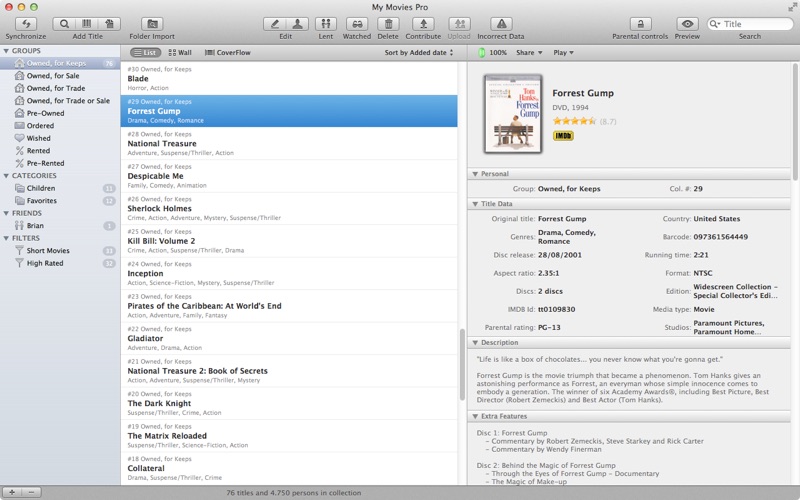Click the IMDb badge link
The height and width of the screenshot is (500, 800).
tap(563, 135)
